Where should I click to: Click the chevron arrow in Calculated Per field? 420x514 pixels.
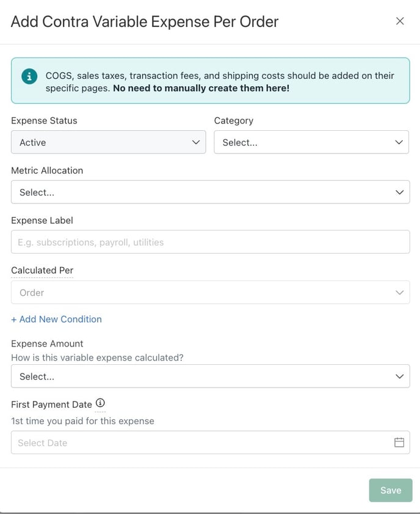[400, 293]
